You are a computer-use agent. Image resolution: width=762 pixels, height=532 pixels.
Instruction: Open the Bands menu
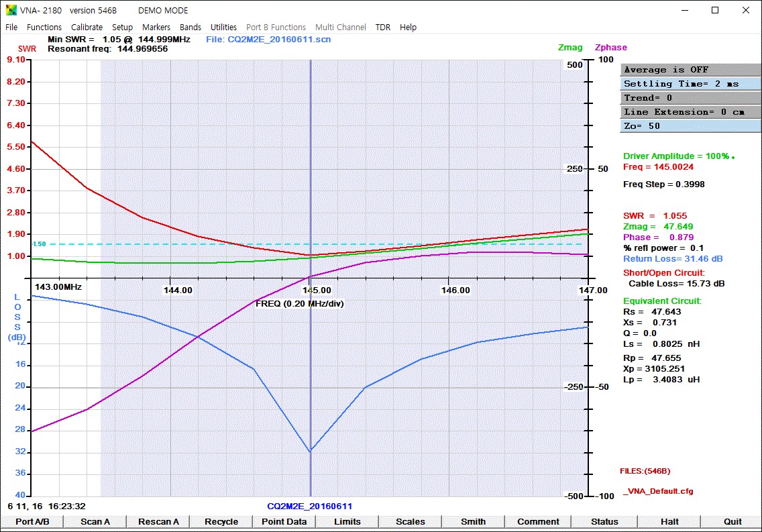point(190,28)
